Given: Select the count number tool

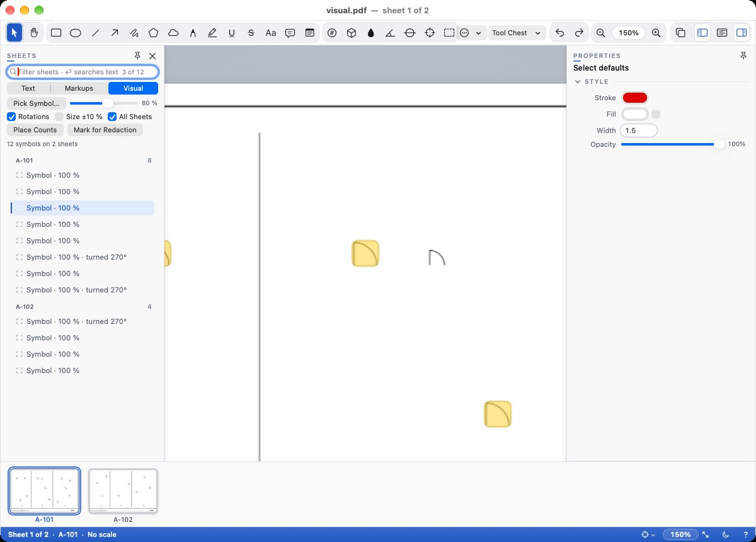Looking at the screenshot, I should [332, 33].
